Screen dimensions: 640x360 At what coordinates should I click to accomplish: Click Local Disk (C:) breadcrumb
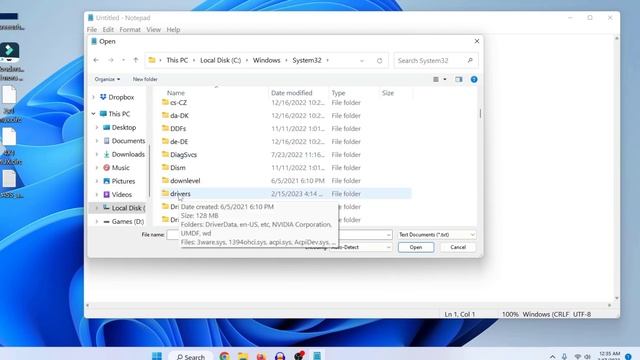(220, 60)
